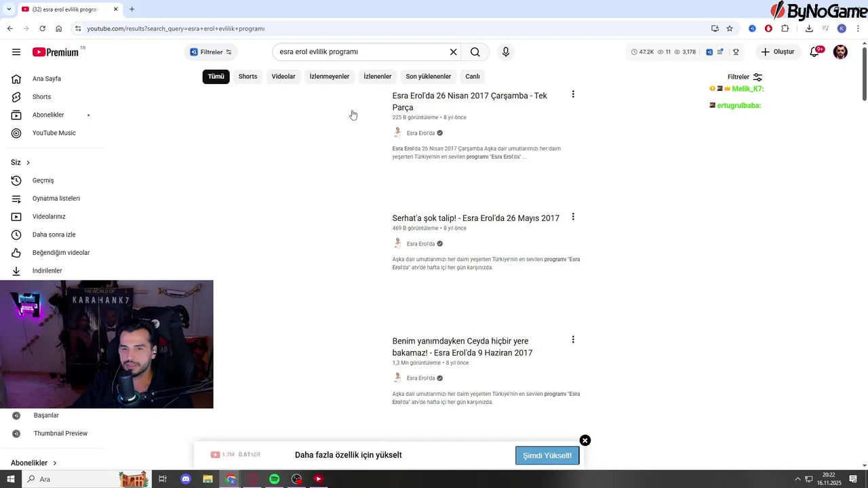Click the YouTube Premium logo
The image size is (868, 488).
coord(57,52)
